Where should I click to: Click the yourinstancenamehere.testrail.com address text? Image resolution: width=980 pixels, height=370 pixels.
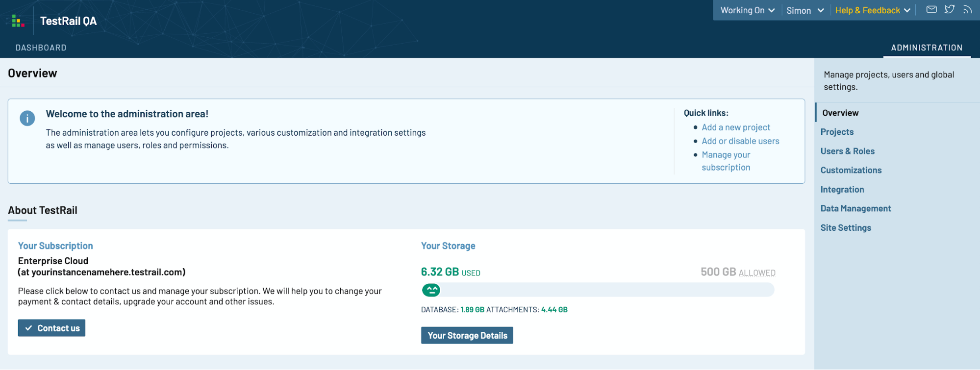pyautogui.click(x=101, y=272)
